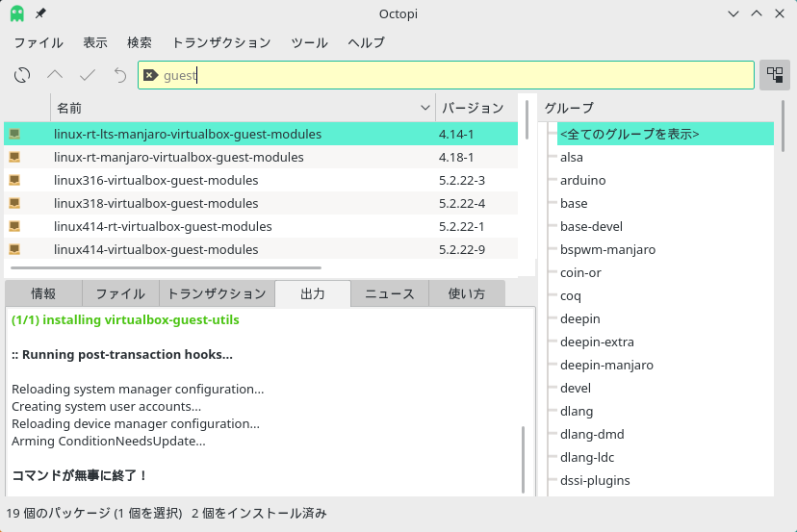Click the sort indicator arrow in 名前 header
This screenshot has height=532, width=797.
click(425, 108)
